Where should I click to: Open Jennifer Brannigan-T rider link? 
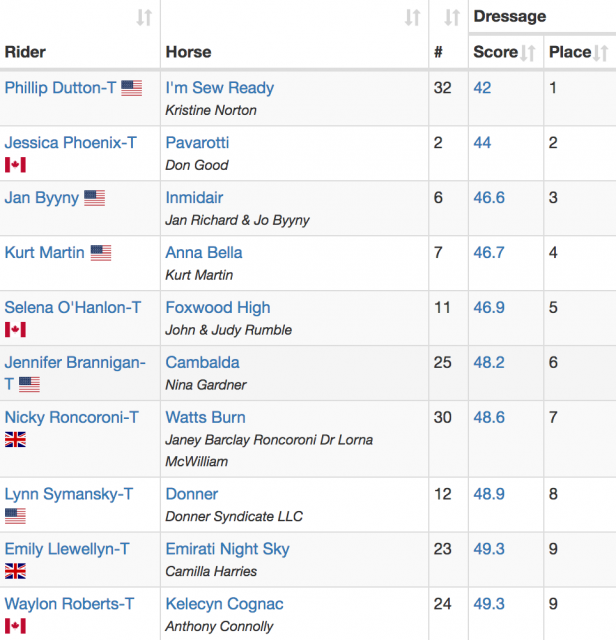tap(75, 373)
